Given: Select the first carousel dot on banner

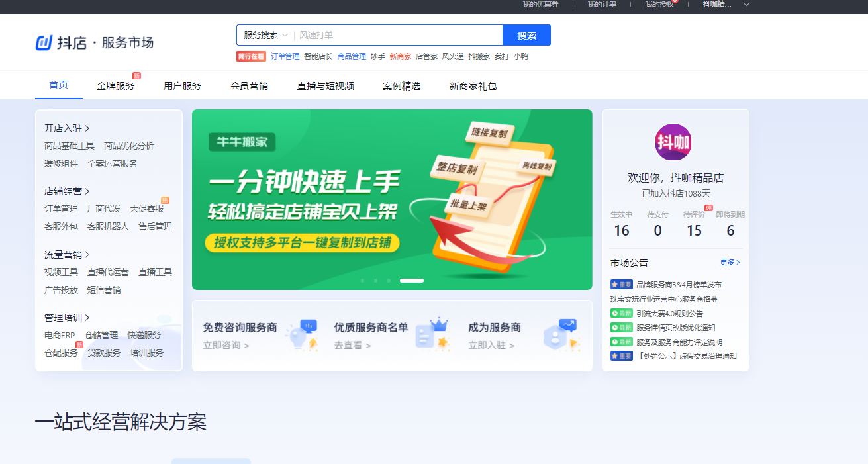Looking at the screenshot, I should click(x=362, y=281).
